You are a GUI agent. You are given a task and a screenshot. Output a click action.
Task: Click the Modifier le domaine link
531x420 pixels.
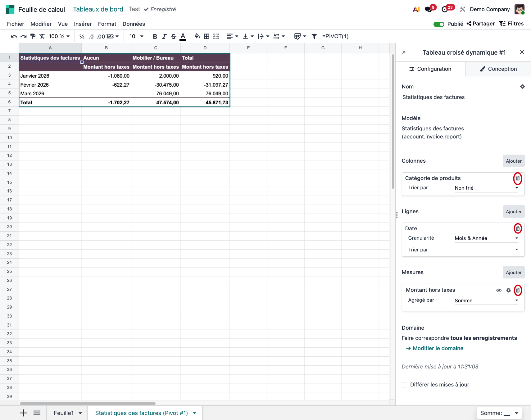[x=438, y=348]
